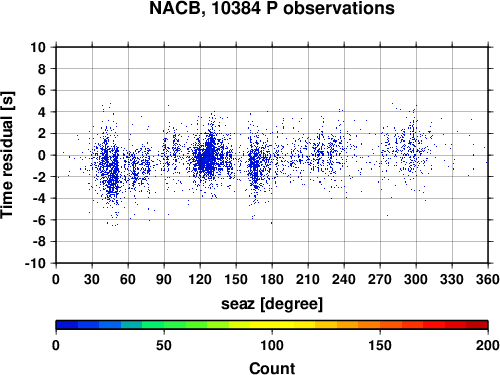Click the 'Count' colorbar label

272,368
